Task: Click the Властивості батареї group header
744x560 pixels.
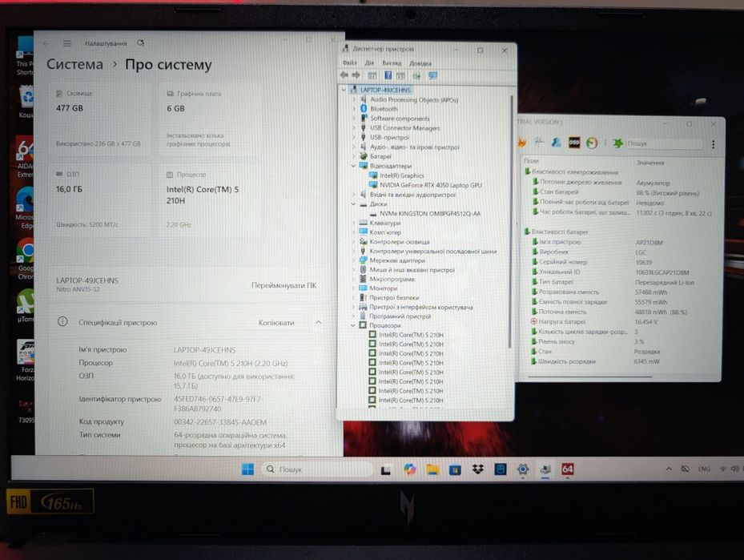Action: point(560,232)
